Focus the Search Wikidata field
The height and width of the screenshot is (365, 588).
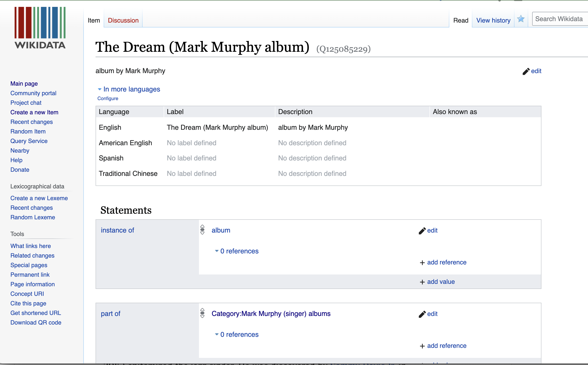560,19
